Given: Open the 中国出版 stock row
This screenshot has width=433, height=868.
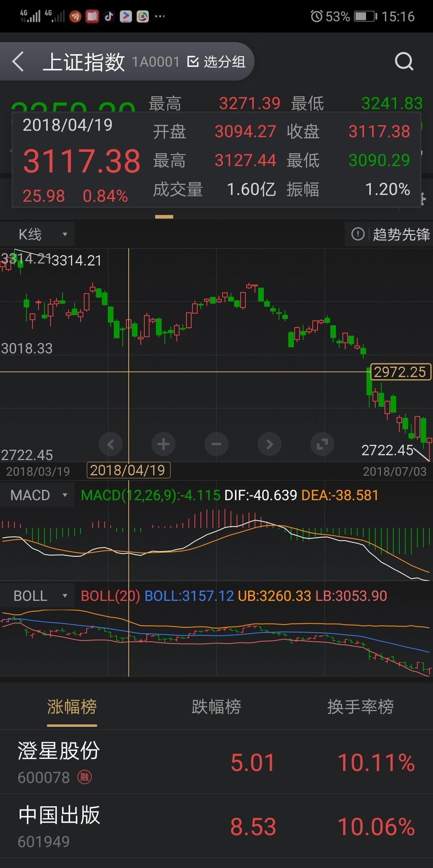Looking at the screenshot, I should point(216,825).
